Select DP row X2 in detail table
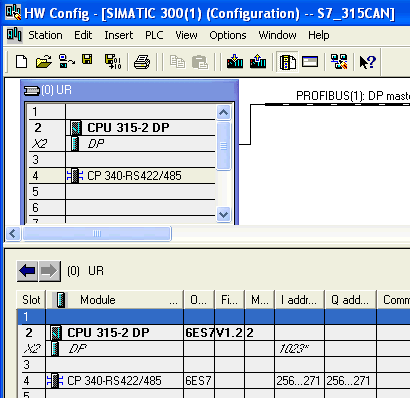 pos(214,349)
